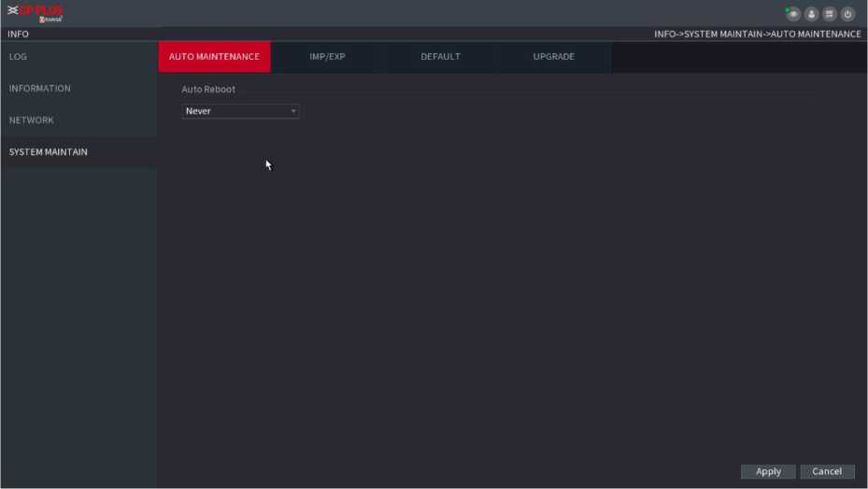Open the IMP/EXP tab

pyautogui.click(x=327, y=57)
